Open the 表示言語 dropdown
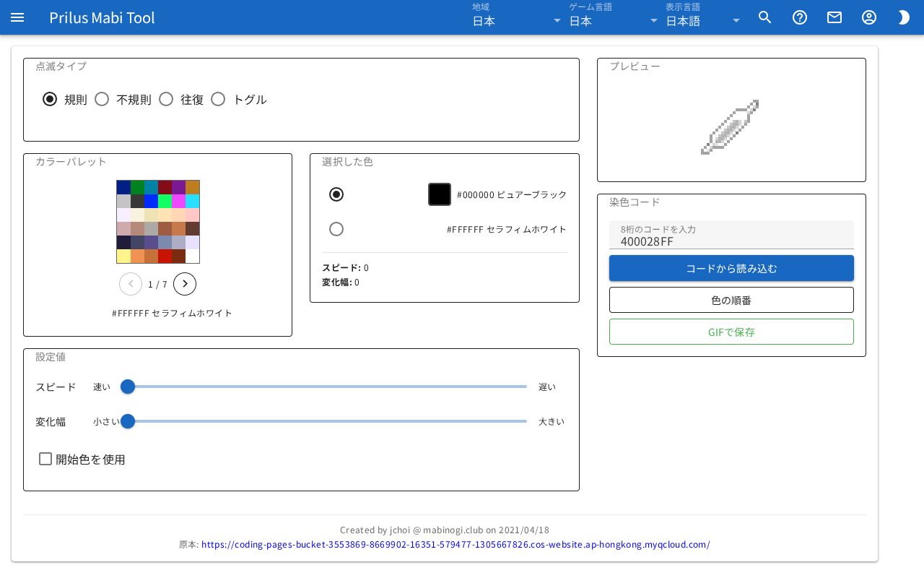This screenshot has height=578, width=924. 704,17
